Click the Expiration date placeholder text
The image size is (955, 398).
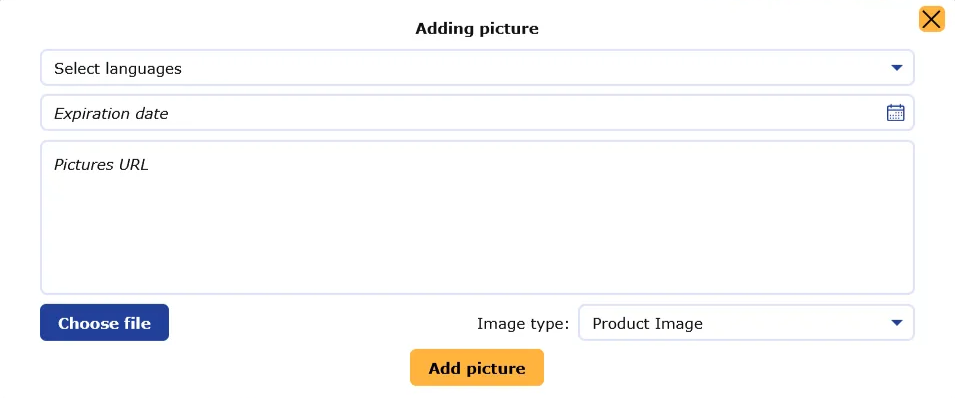(x=111, y=114)
